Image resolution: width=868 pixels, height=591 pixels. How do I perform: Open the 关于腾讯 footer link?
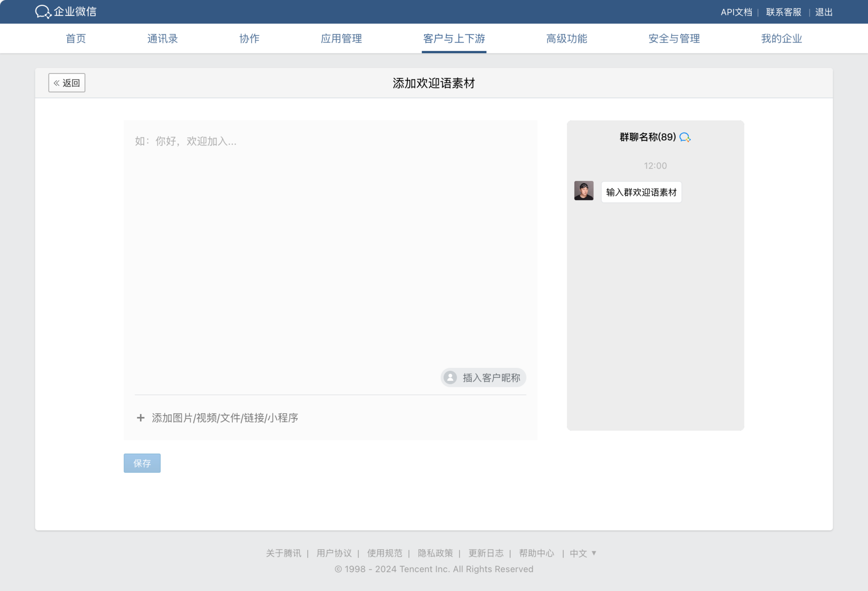284,553
